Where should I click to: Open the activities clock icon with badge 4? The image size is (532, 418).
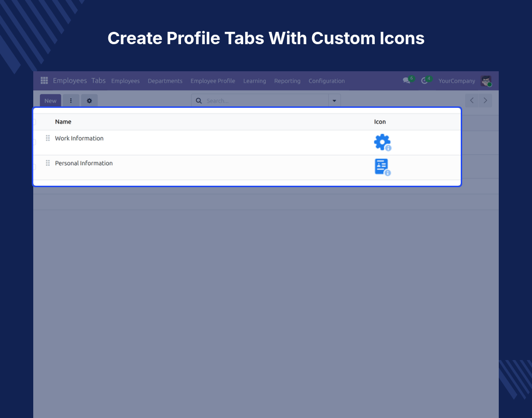(x=426, y=80)
